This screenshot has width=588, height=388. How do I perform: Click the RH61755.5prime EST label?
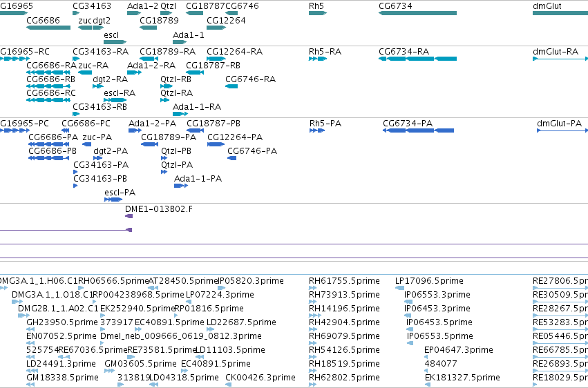(344, 281)
